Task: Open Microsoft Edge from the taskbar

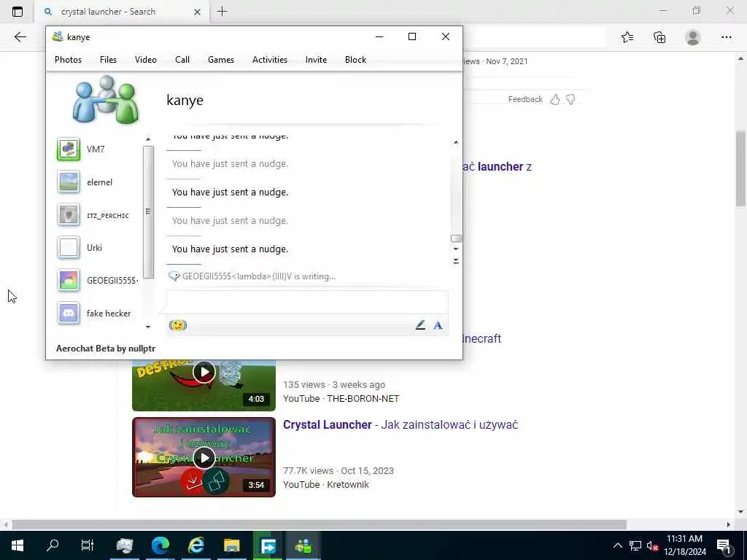Action: pos(160,545)
